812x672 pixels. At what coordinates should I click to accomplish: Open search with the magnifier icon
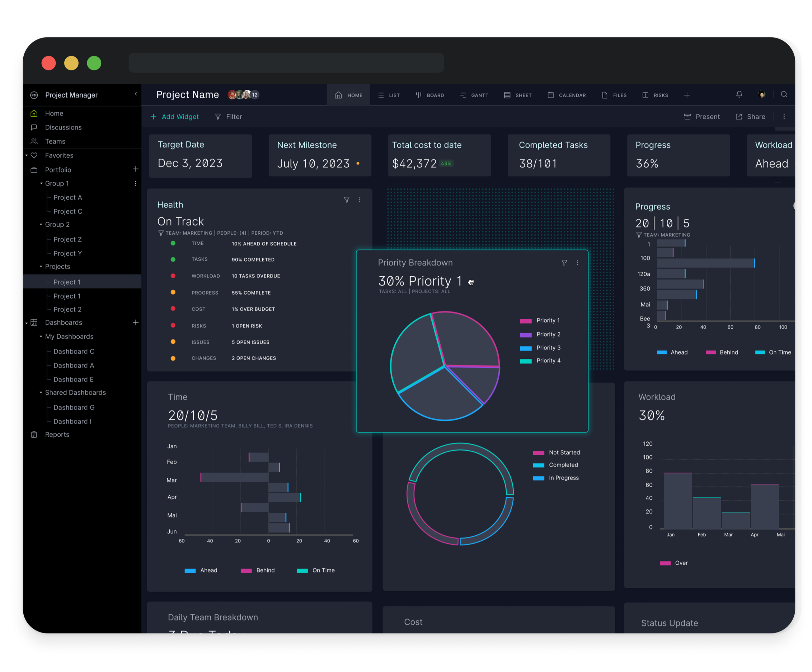point(784,94)
